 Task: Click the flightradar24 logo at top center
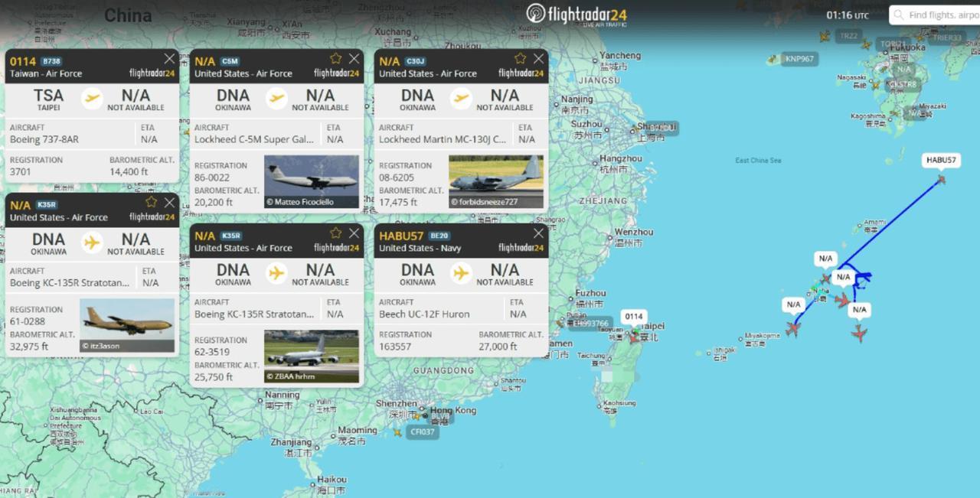(x=577, y=15)
